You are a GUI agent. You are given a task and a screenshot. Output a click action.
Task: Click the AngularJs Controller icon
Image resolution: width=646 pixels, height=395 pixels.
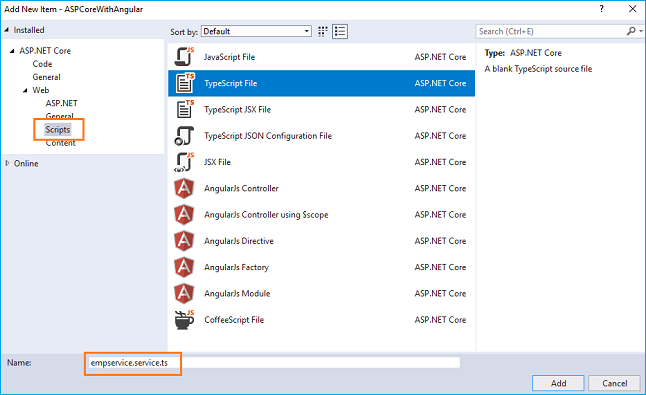point(184,188)
